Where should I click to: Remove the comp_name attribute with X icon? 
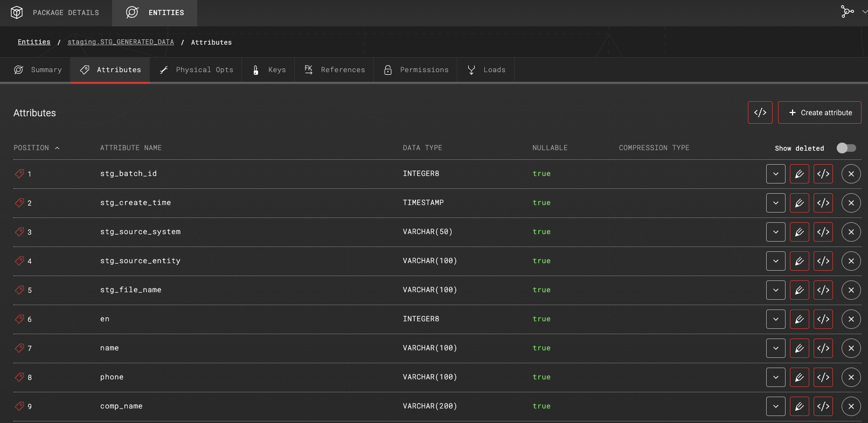[851, 406]
